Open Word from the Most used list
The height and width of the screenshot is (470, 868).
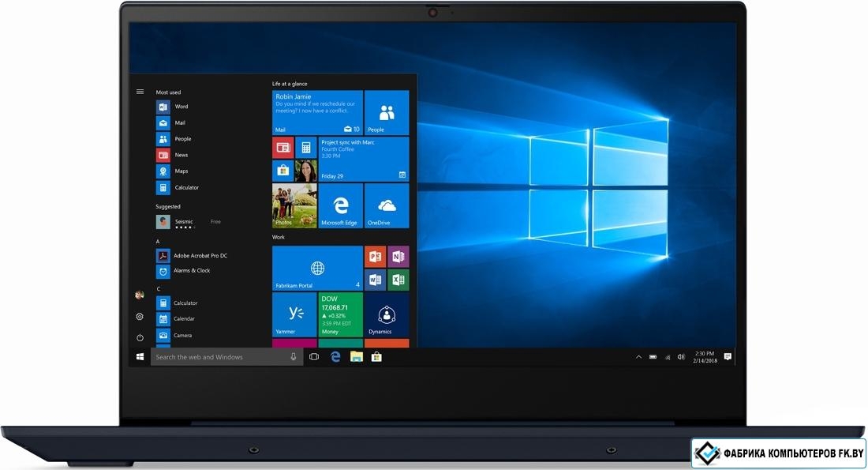coord(173,107)
